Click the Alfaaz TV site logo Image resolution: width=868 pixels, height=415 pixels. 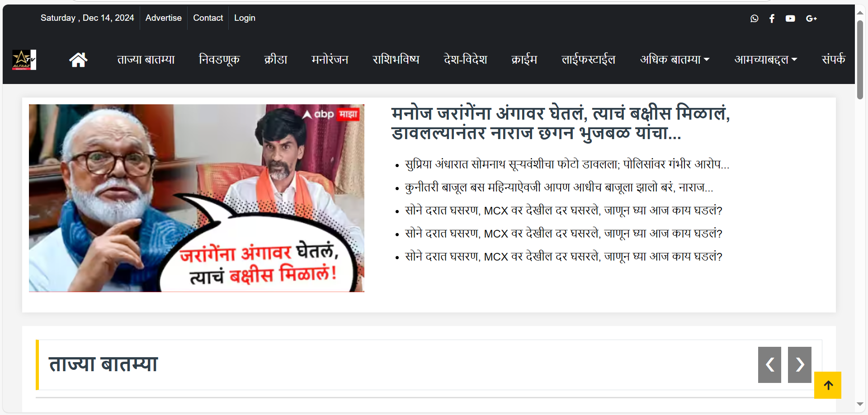[x=24, y=60]
